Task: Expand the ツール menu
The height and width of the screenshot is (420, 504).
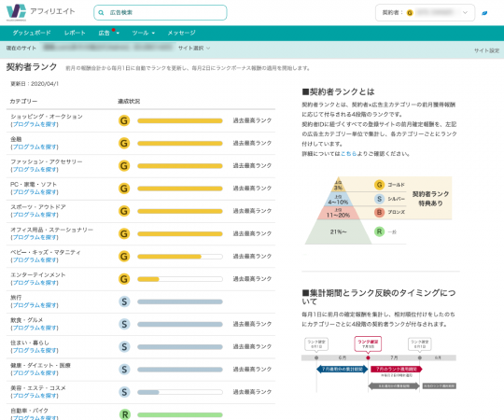Action: [144, 33]
